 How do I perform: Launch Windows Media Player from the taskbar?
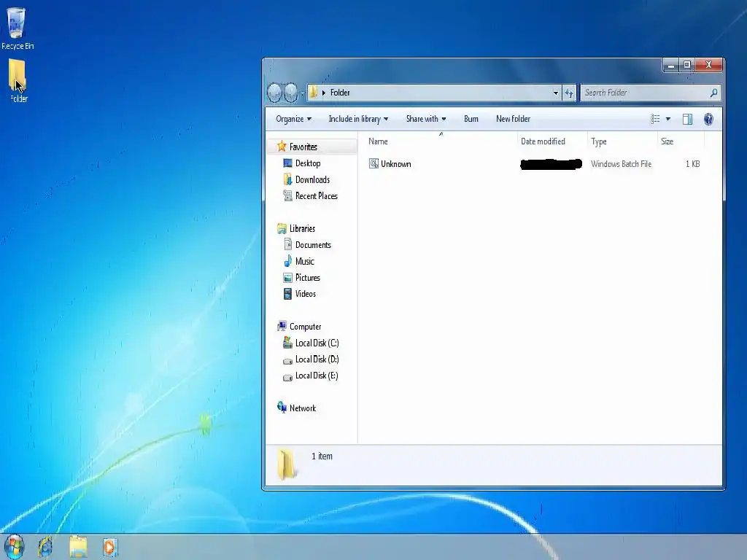(109, 547)
